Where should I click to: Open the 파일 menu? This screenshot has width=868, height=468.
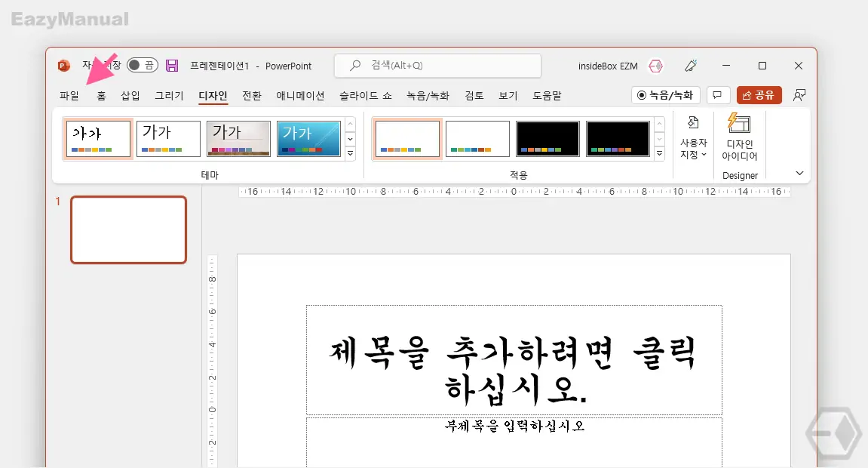pos(69,95)
